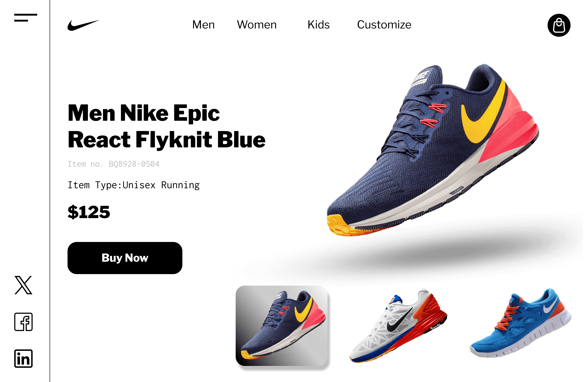Screen dimensions: 588x382
Task: Open the shopping bag cart icon
Action: pyautogui.click(x=559, y=25)
